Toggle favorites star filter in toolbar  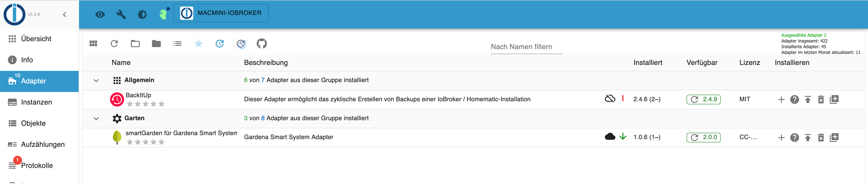(199, 44)
